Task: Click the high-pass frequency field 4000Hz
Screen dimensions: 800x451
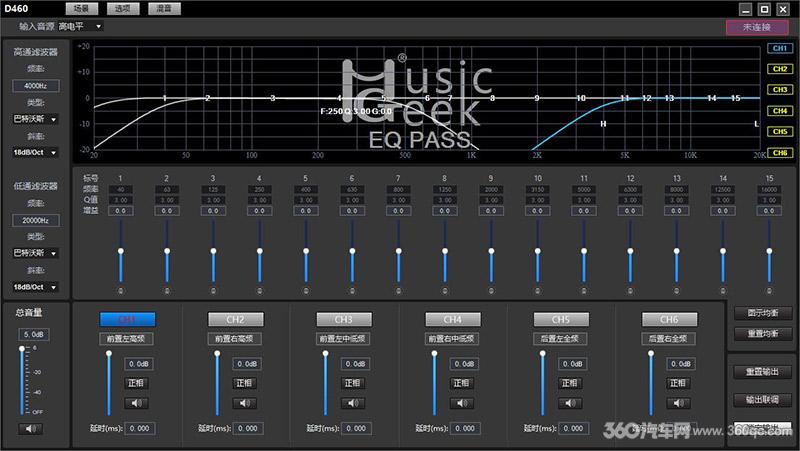Action: pos(36,86)
